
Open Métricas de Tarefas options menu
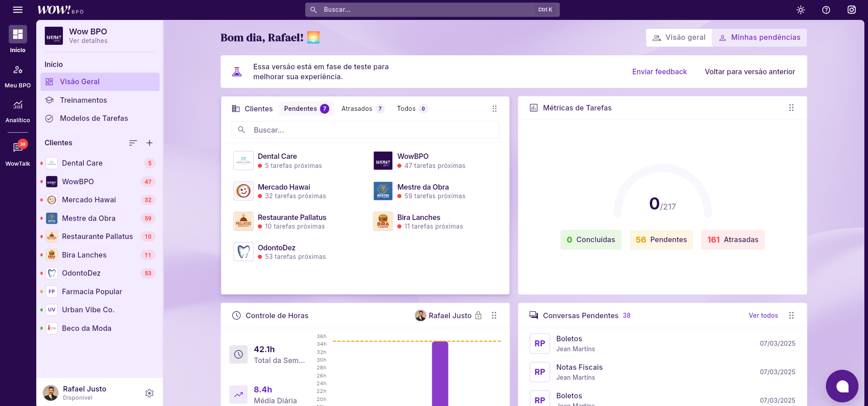point(791,108)
